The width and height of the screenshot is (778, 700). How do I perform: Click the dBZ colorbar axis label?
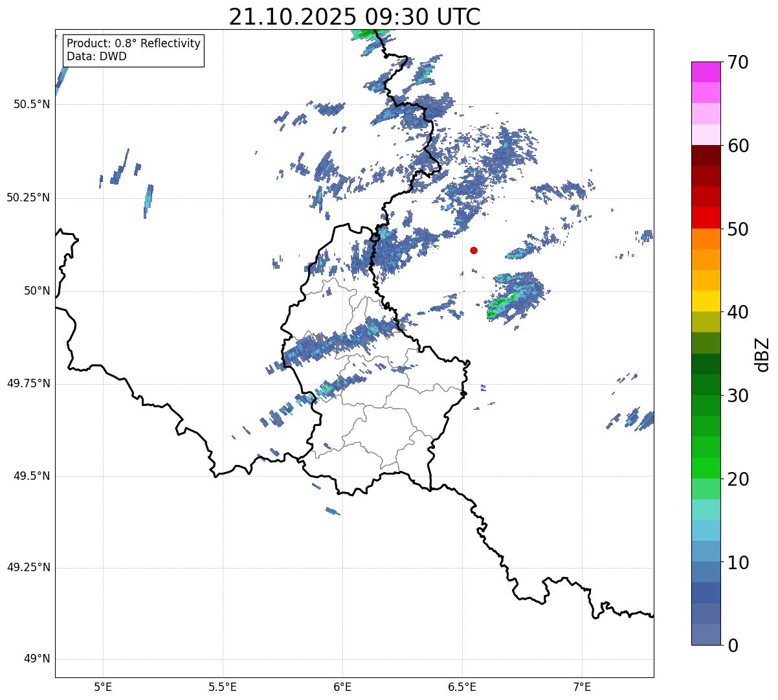[762, 354]
